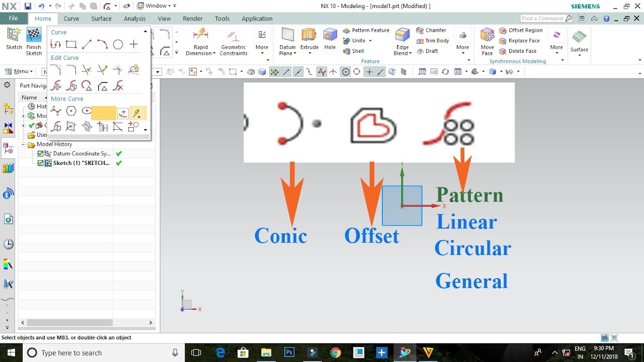The height and width of the screenshot is (362, 644).
Task: Select the Quick Trim tool
Action: point(87,70)
